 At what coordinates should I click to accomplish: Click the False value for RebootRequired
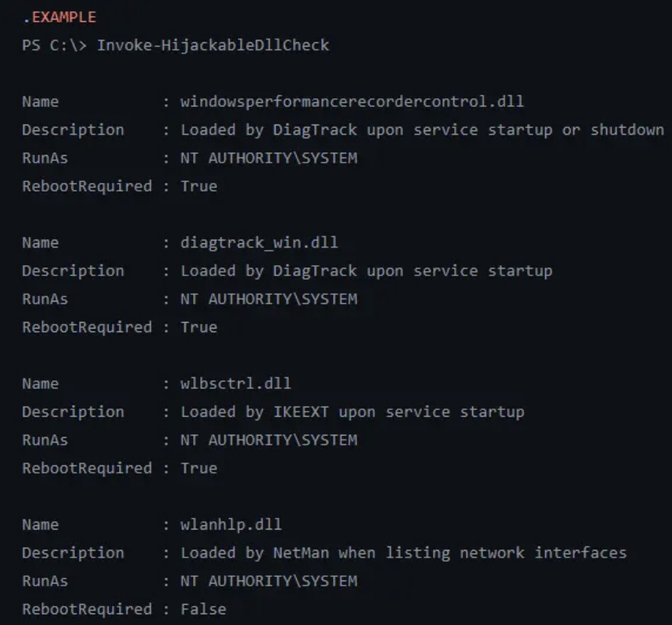203,609
